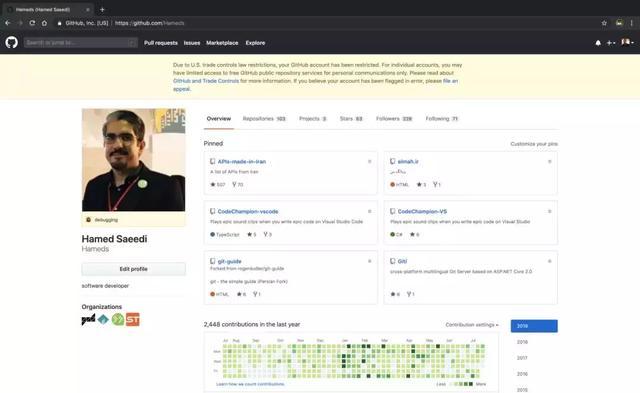The image size is (640, 393).
Task: Focus the GitHub search field
Action: [80, 42]
